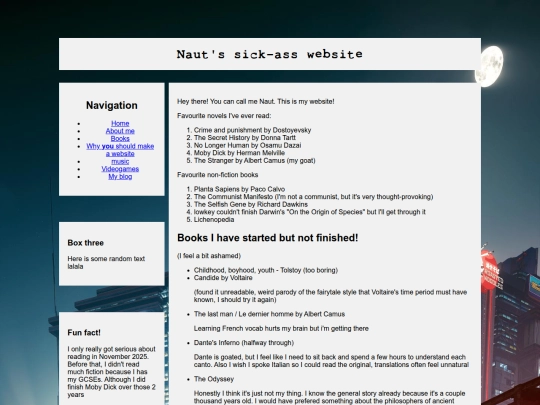
Task: Click the Communist Manifesto list entry
Action: pyautogui.click(x=313, y=197)
